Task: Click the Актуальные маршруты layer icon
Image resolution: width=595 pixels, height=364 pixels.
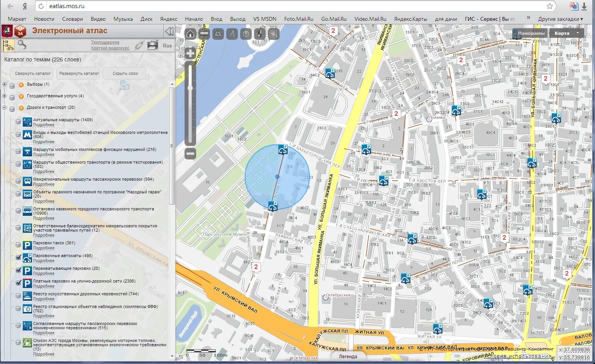Action: [27, 122]
